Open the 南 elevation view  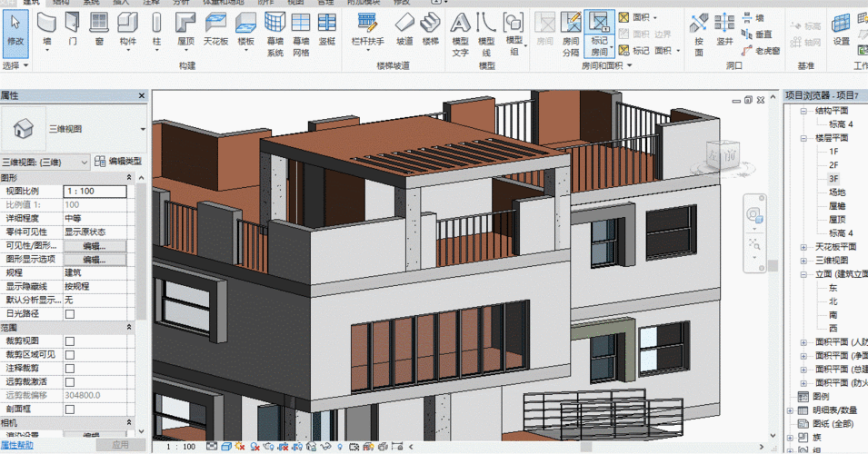click(x=833, y=315)
